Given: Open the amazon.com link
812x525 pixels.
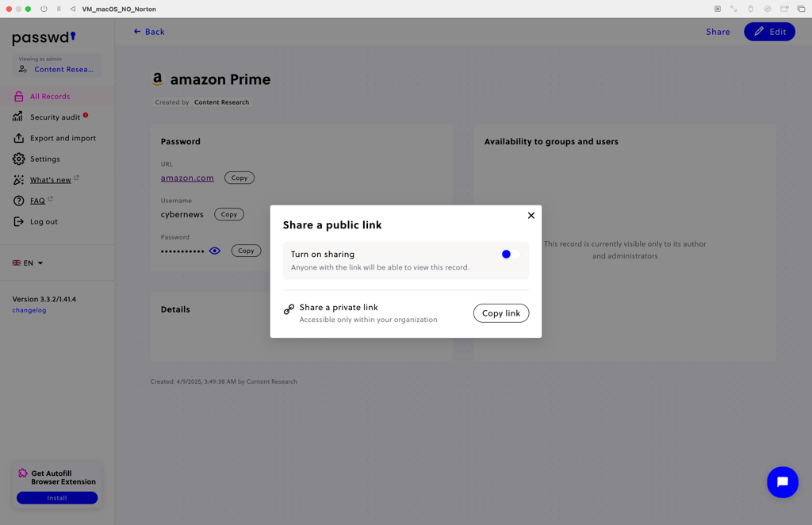Looking at the screenshot, I should coord(187,178).
